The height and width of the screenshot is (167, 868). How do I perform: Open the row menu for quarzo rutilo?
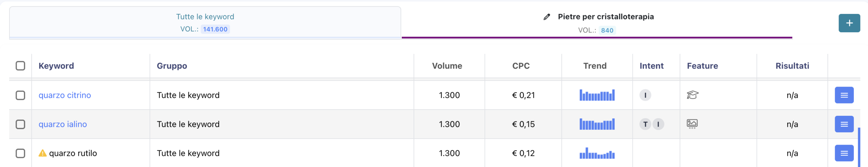[x=844, y=153]
